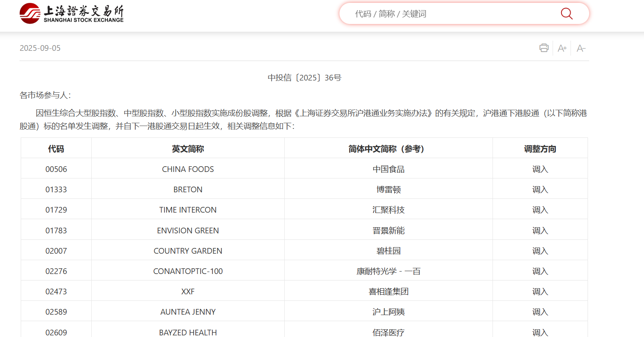Select the 博雷顿 cell
The height and width of the screenshot is (337, 644).
click(x=389, y=189)
